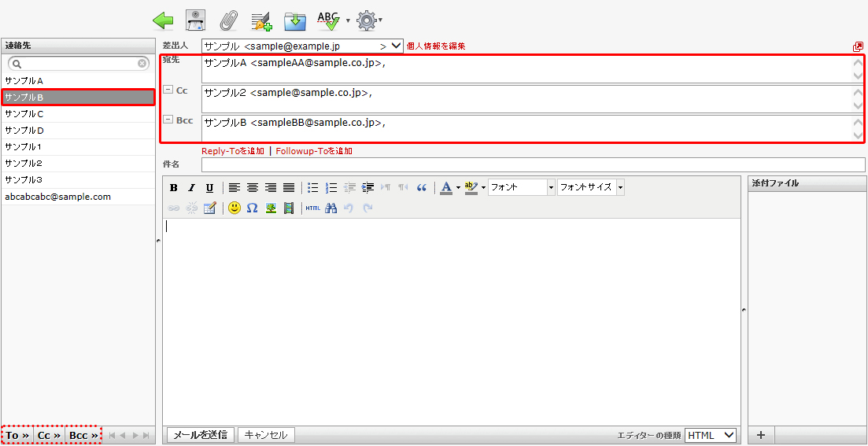Toggle bold formatting

pyautogui.click(x=174, y=187)
